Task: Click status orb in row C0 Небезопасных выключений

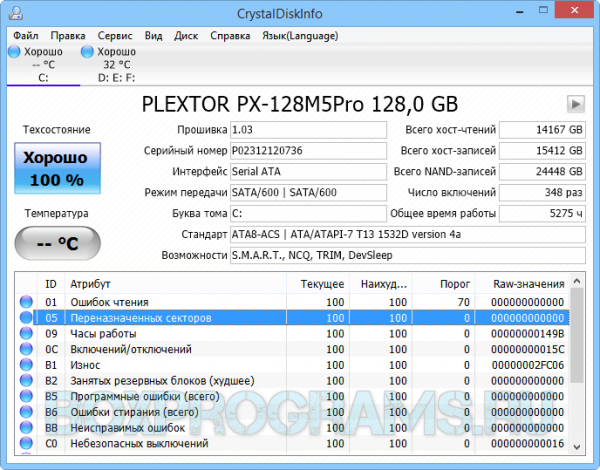Action: (x=26, y=443)
